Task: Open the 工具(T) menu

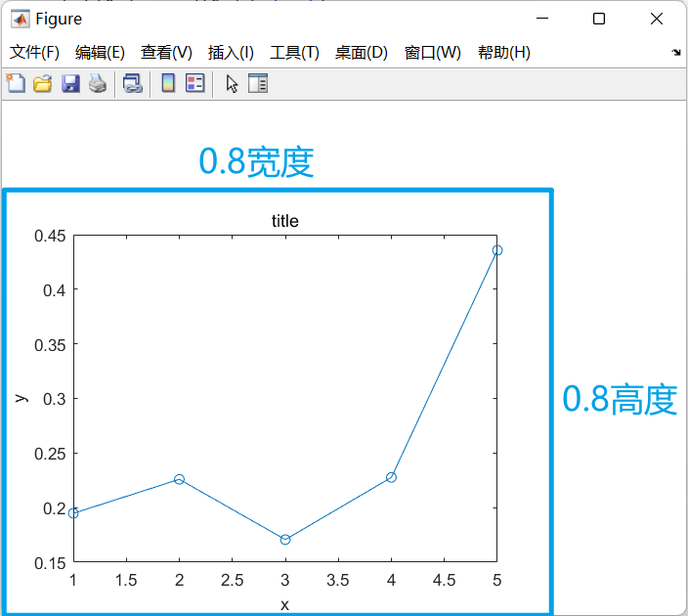Action: [x=294, y=52]
